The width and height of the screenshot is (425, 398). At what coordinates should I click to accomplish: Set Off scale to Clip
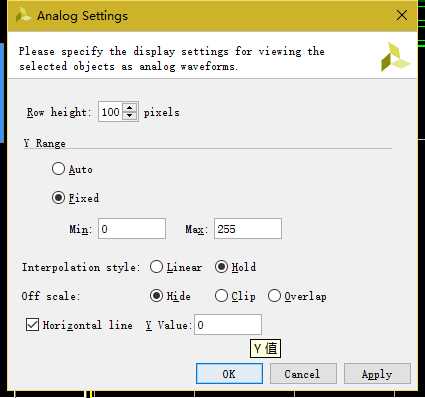221,296
